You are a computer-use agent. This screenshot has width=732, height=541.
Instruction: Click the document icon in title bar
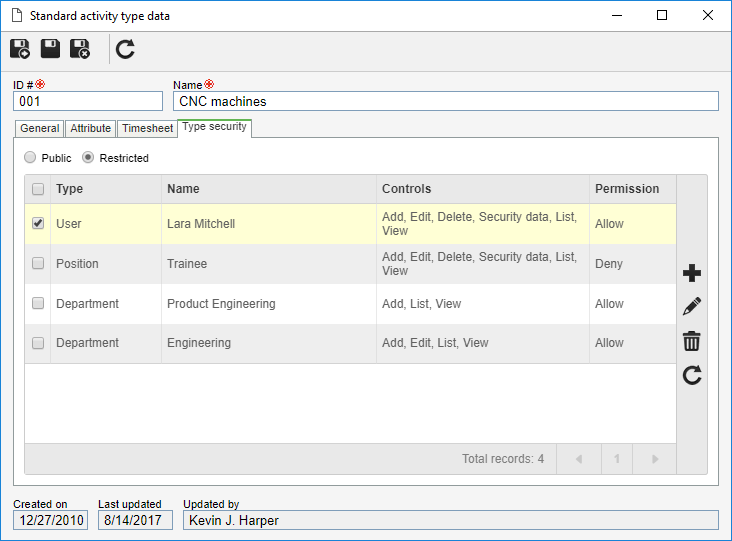[x=17, y=15]
